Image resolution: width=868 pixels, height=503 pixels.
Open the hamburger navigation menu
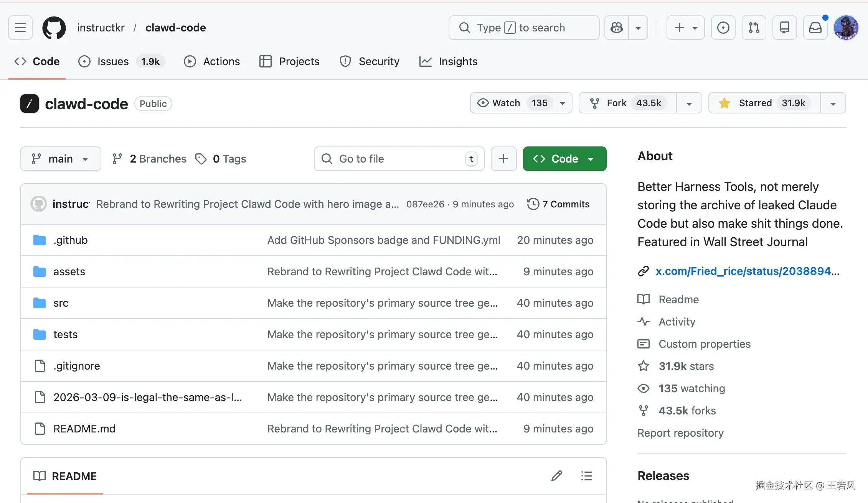coord(20,28)
